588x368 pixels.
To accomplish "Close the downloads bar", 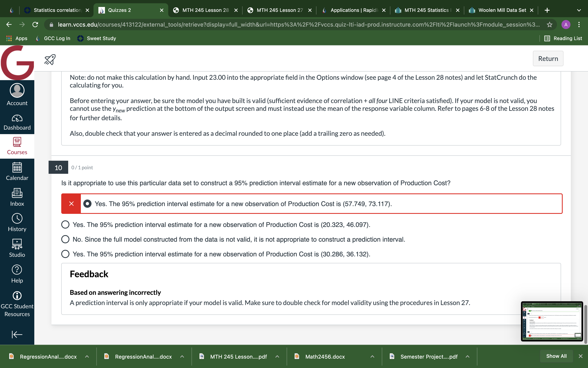I will click(x=581, y=356).
